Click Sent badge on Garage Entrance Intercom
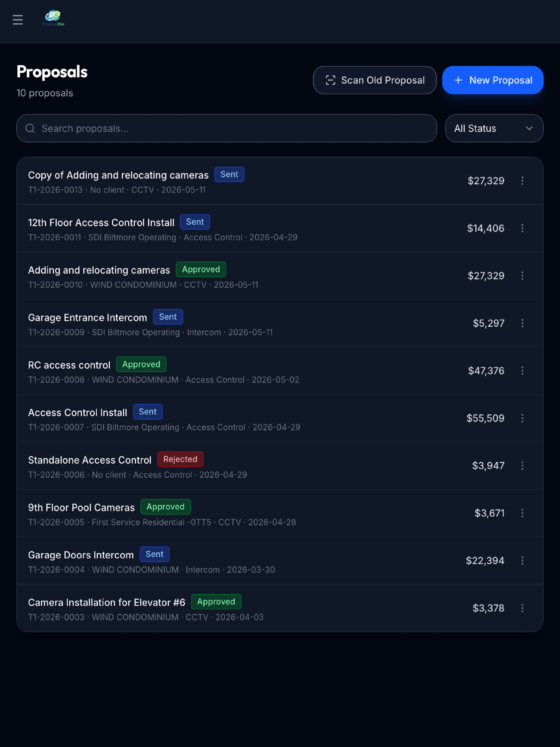 tap(168, 317)
